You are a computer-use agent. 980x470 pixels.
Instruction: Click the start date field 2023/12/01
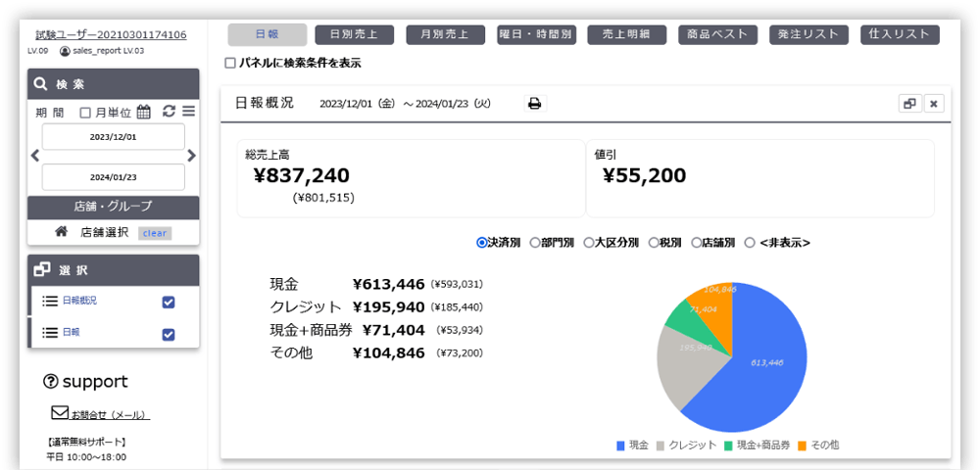(x=113, y=137)
